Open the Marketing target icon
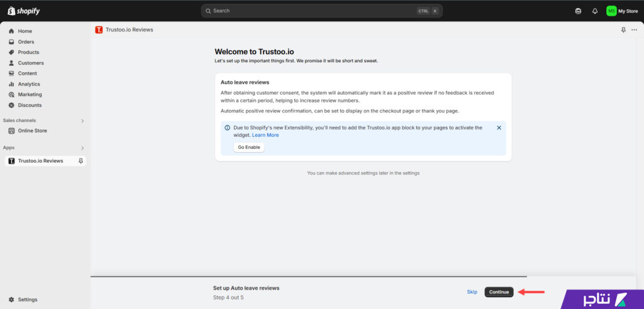This screenshot has height=309, width=644. (x=11, y=94)
